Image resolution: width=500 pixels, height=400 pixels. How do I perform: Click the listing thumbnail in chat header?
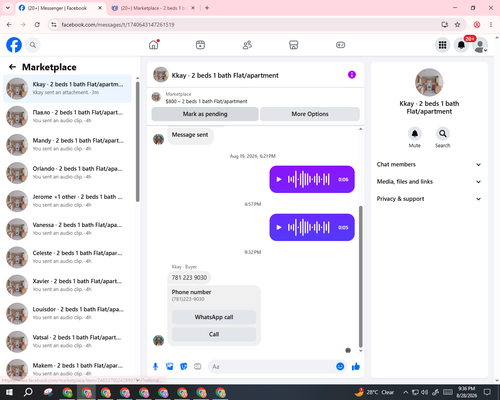pyautogui.click(x=161, y=75)
